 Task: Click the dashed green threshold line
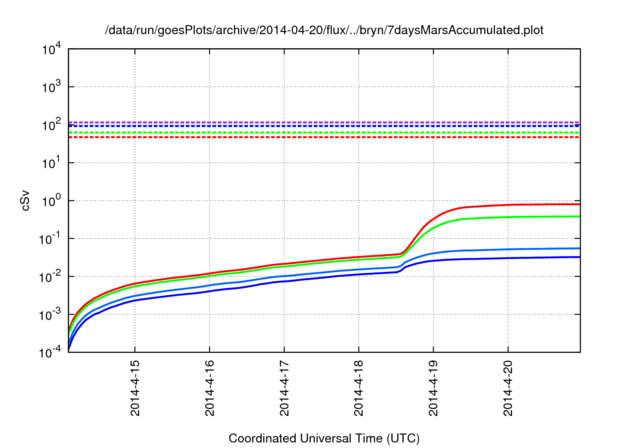[x=324, y=133]
